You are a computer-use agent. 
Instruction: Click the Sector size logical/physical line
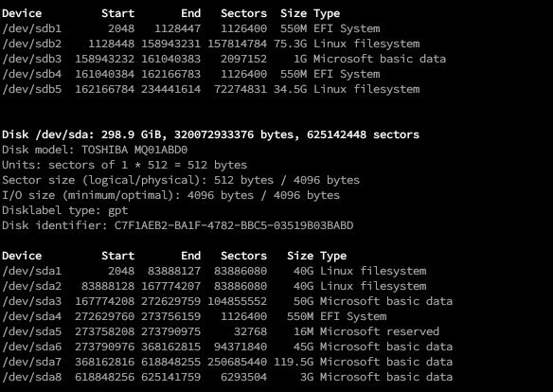pos(181,180)
